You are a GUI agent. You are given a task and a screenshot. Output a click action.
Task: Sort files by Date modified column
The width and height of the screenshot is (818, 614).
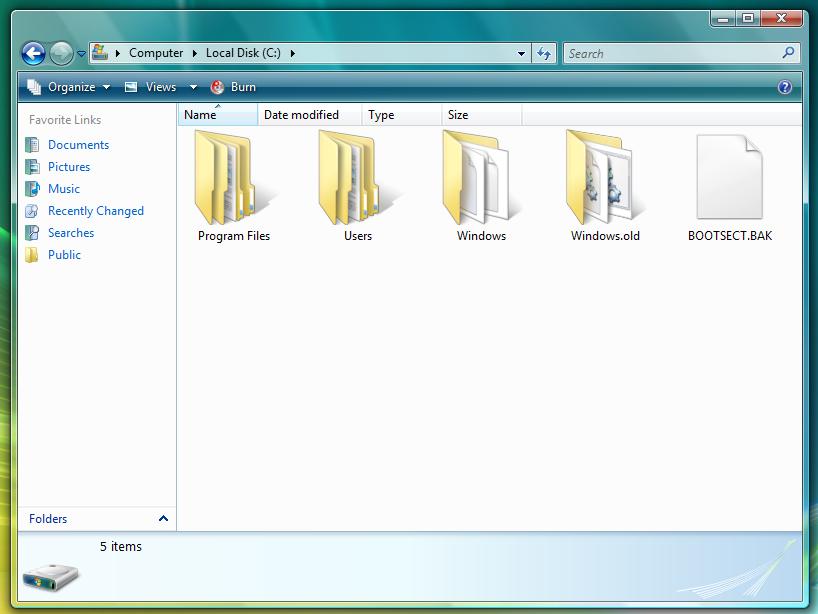310,115
